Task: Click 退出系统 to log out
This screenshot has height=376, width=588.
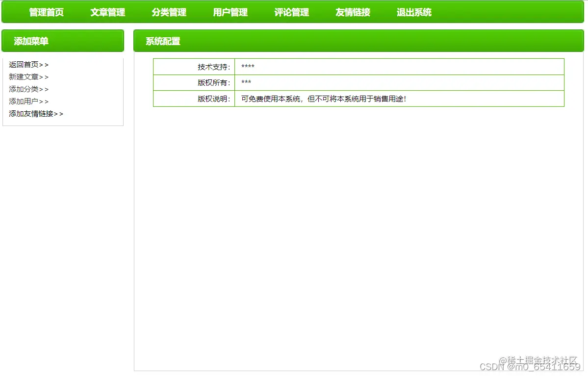Action: tap(414, 12)
